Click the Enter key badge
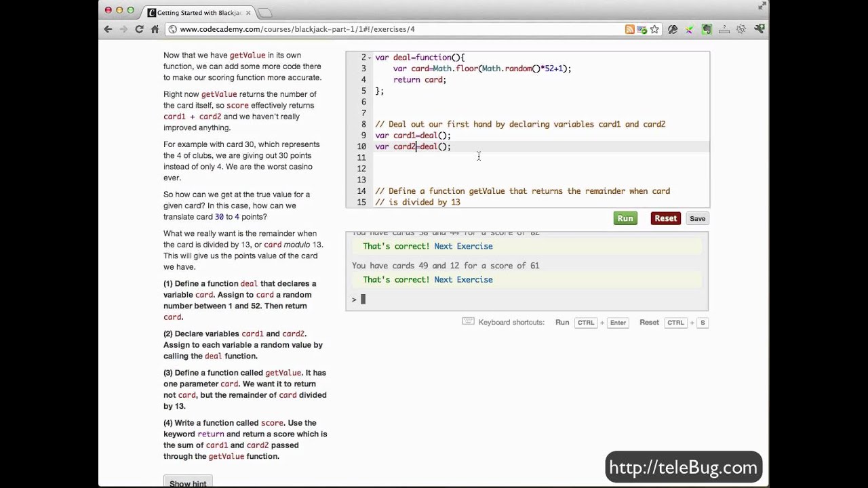The image size is (868, 488). tap(618, 323)
